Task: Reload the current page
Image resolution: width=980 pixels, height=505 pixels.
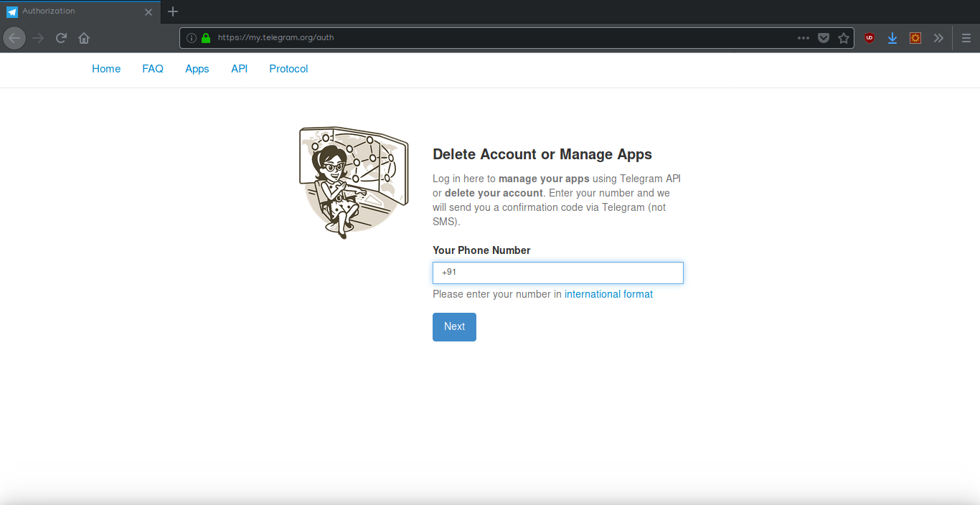Action: pyautogui.click(x=60, y=37)
